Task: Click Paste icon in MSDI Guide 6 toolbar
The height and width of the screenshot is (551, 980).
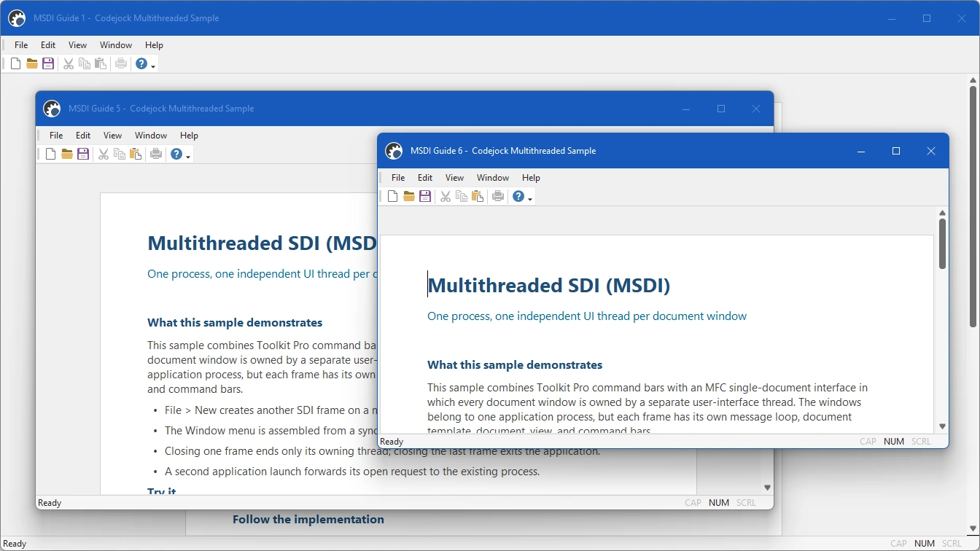Action: pyautogui.click(x=478, y=196)
